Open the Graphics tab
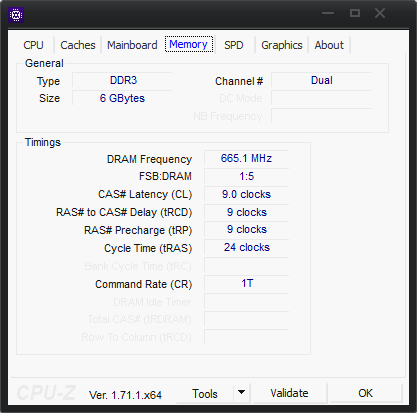417x413 pixels. coord(282,45)
